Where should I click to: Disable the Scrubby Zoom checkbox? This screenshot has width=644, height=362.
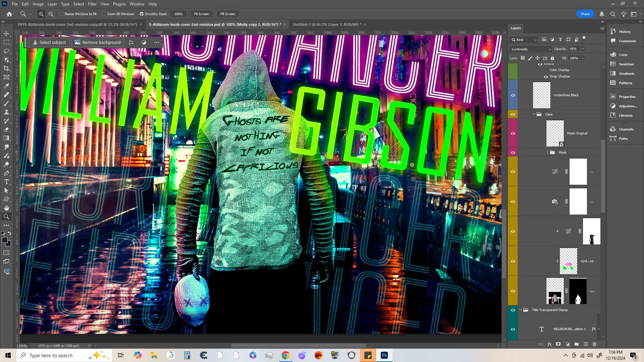click(x=142, y=14)
